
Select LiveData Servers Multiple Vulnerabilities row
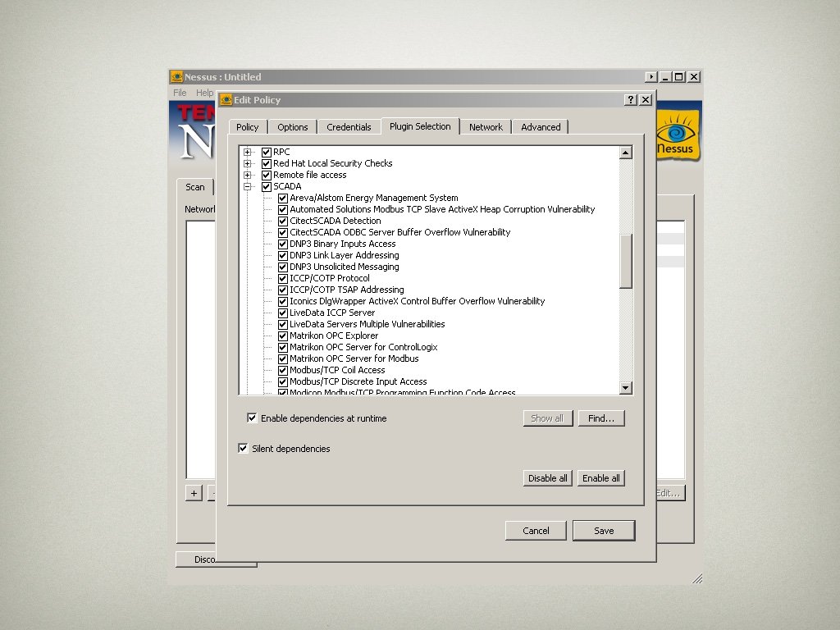coord(367,325)
